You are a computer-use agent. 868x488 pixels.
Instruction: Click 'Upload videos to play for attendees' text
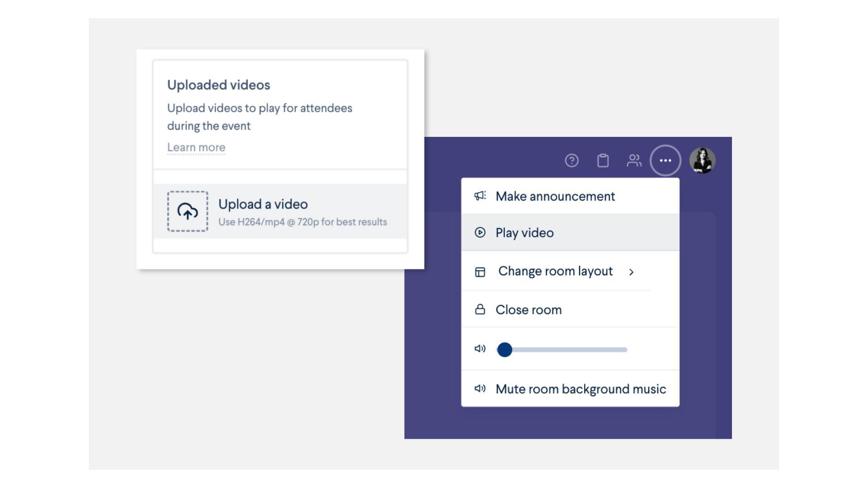pyautogui.click(x=259, y=108)
